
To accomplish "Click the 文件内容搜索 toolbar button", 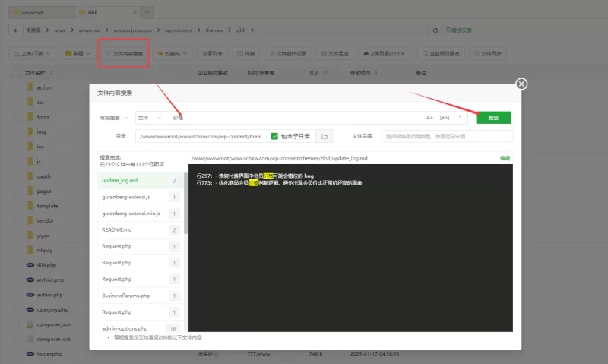I will 124,53.
